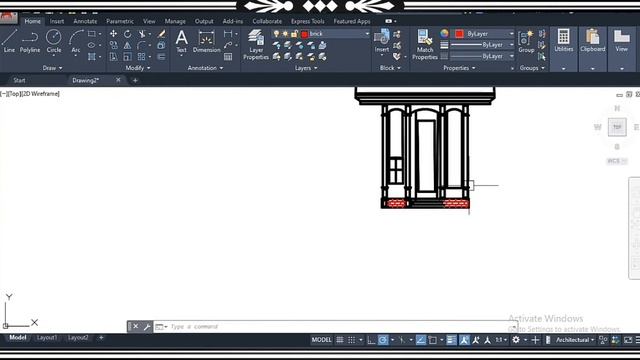640x360 pixels.
Task: Switch to Layout1 tab
Action: pos(47,338)
